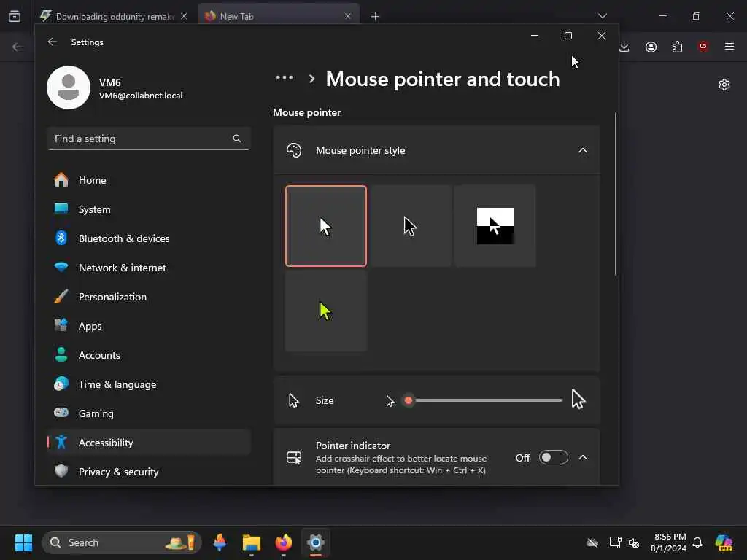Click the taskbar Search box

(122, 542)
